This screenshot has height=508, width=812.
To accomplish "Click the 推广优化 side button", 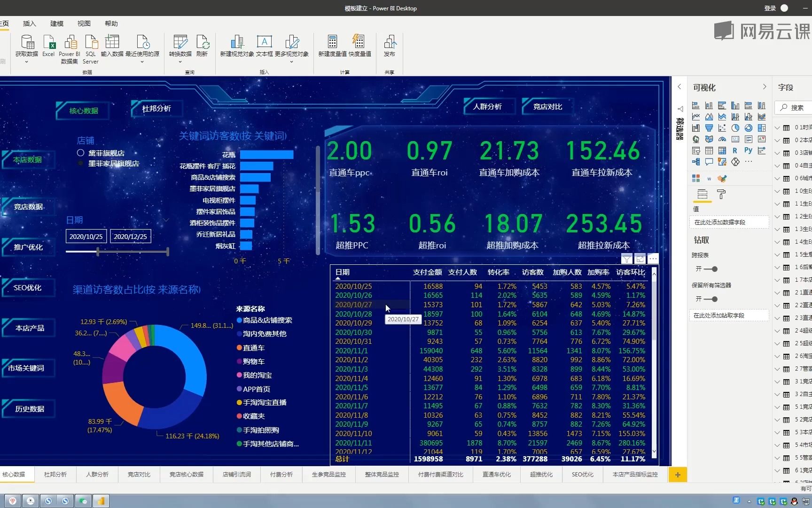I will (x=28, y=247).
